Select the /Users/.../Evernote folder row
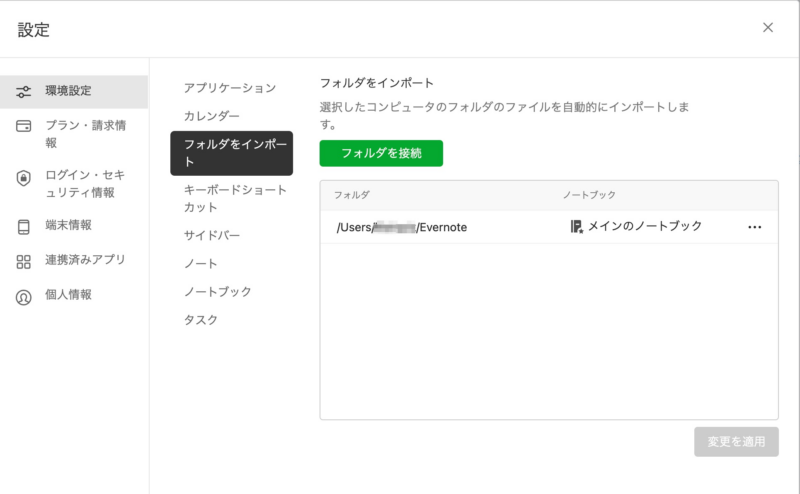The image size is (800, 494). (x=450, y=227)
